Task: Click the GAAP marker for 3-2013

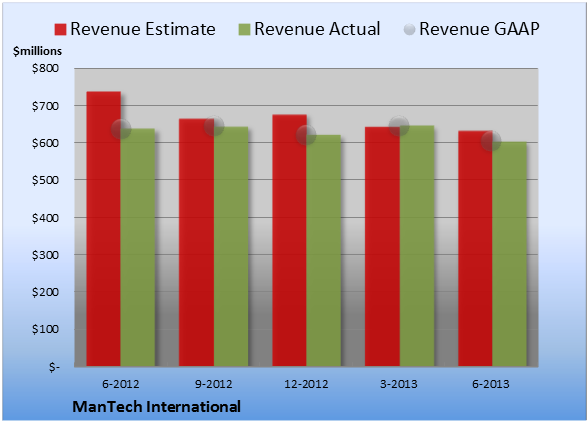Action: tap(399, 126)
